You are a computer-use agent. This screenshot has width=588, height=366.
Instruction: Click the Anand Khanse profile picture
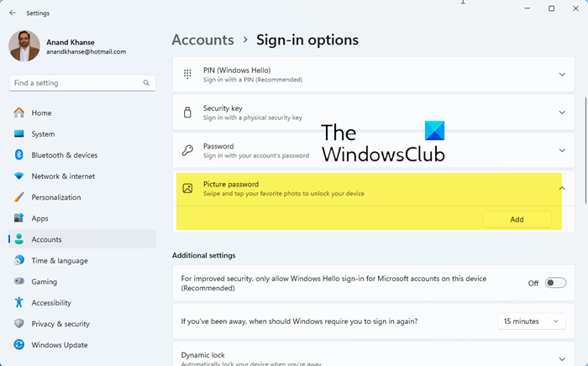coord(24,45)
